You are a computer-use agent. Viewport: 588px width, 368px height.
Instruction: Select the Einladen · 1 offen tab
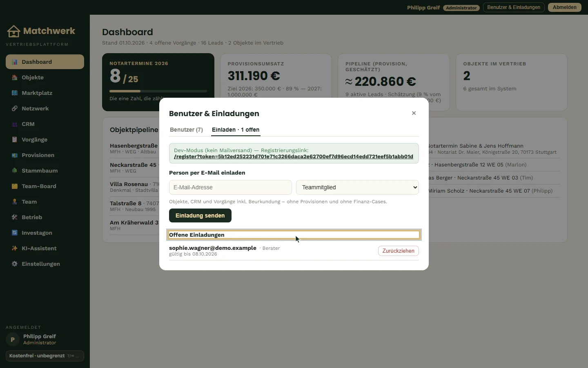236,130
